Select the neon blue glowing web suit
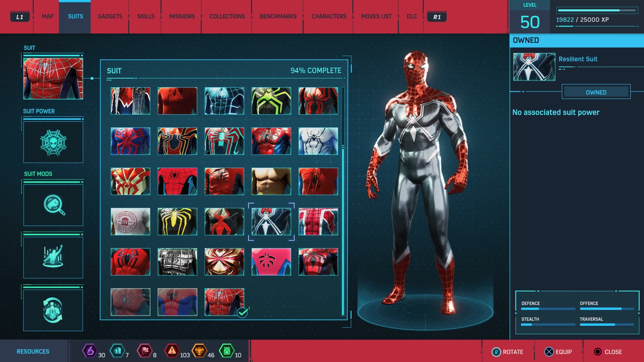 tap(224, 101)
